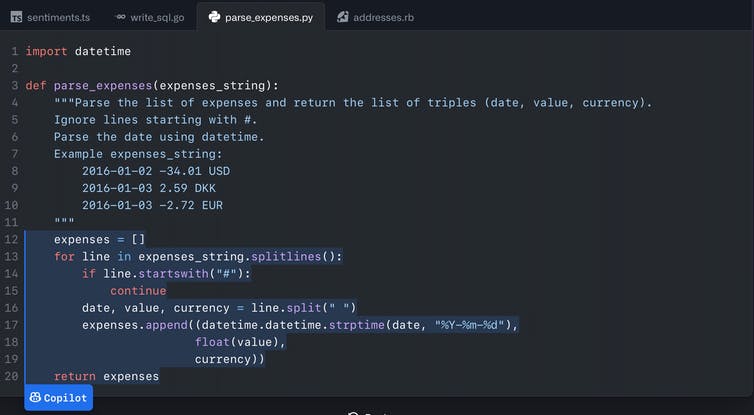The image size is (754, 415).
Task: Click the Ruby icon on addresses.rb tab
Action: (343, 17)
